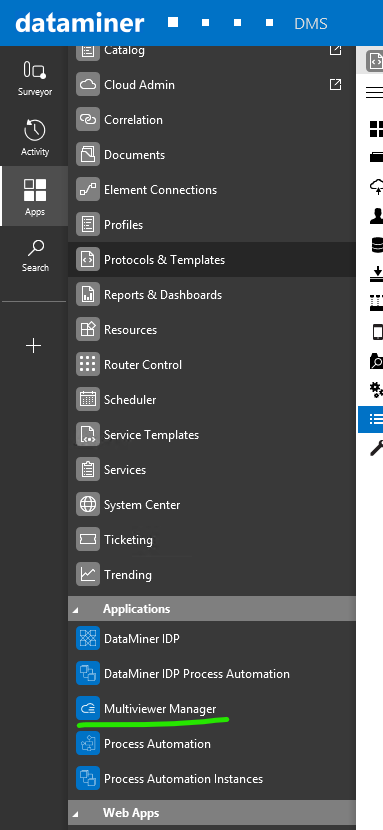Image resolution: width=383 pixels, height=830 pixels.
Task: Collapse the Applications section
Action: tap(75, 610)
